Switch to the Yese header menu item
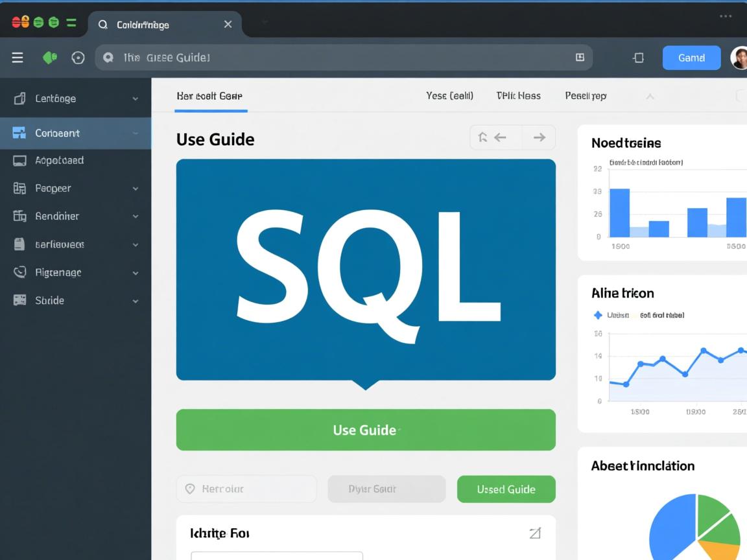Image resolution: width=747 pixels, height=560 pixels. (x=450, y=95)
